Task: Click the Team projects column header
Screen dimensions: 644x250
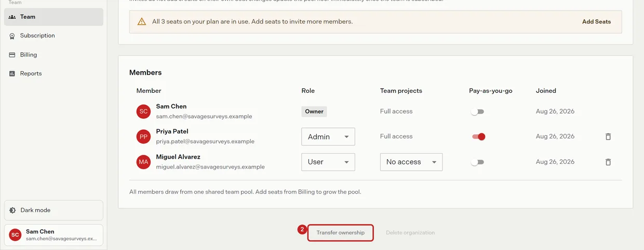Action: 401,91
